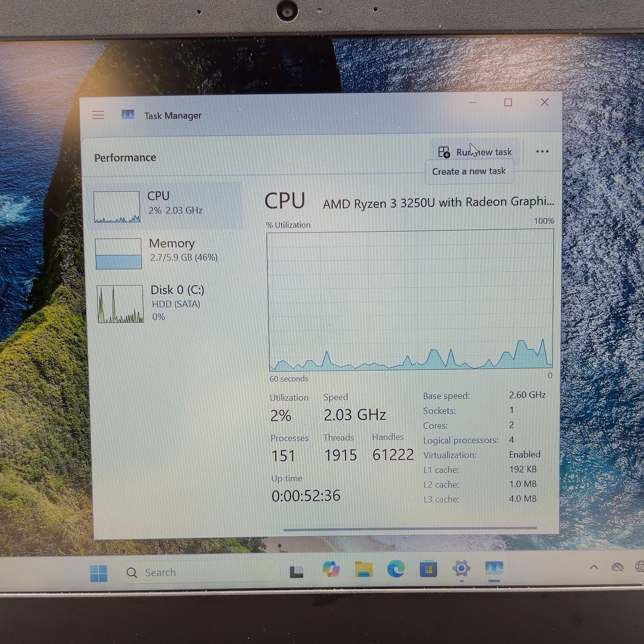The width and height of the screenshot is (644, 644).
Task: Launch Copilot from the taskbar
Action: pos(331,569)
